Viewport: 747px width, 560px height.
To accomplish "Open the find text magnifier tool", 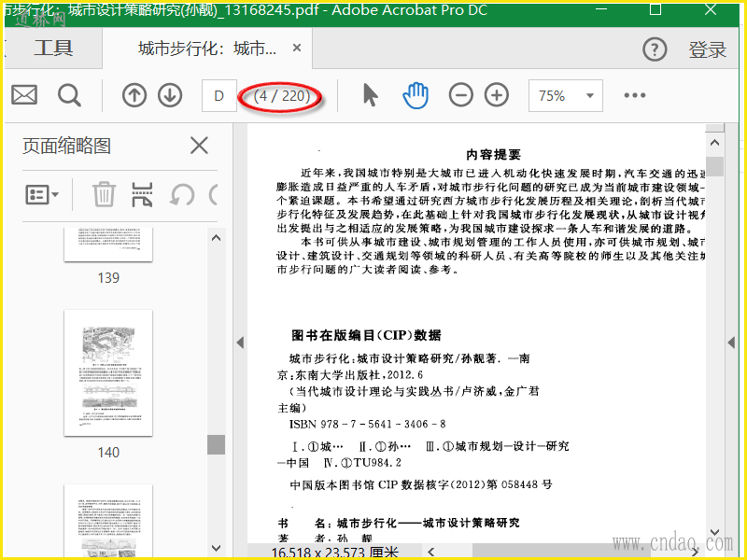I will click(x=69, y=95).
